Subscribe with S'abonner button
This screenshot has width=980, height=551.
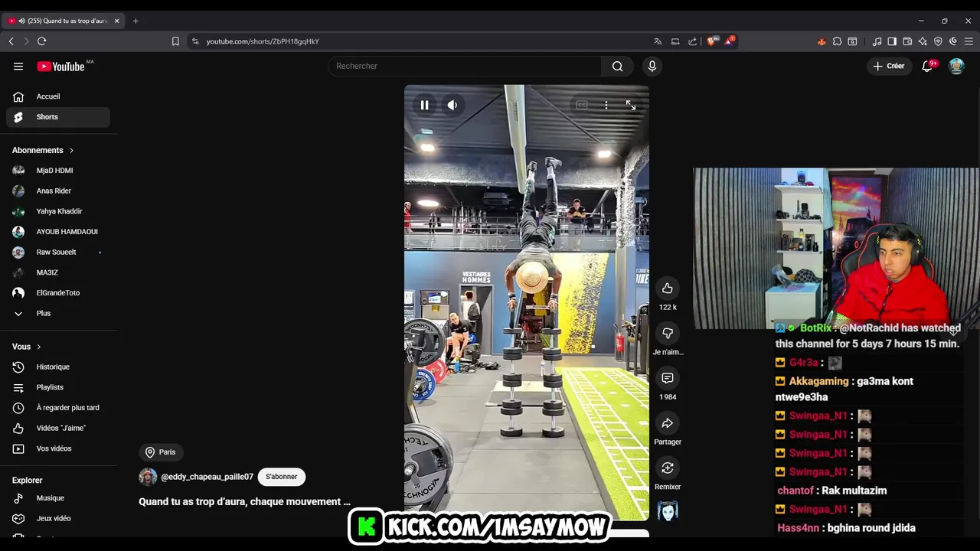pos(281,477)
